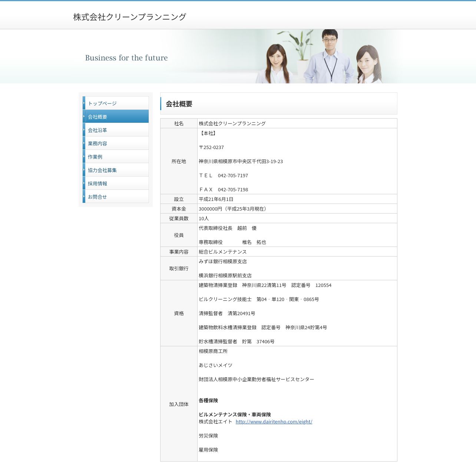Select the 貯水槽清掃監督者 line

(237, 341)
